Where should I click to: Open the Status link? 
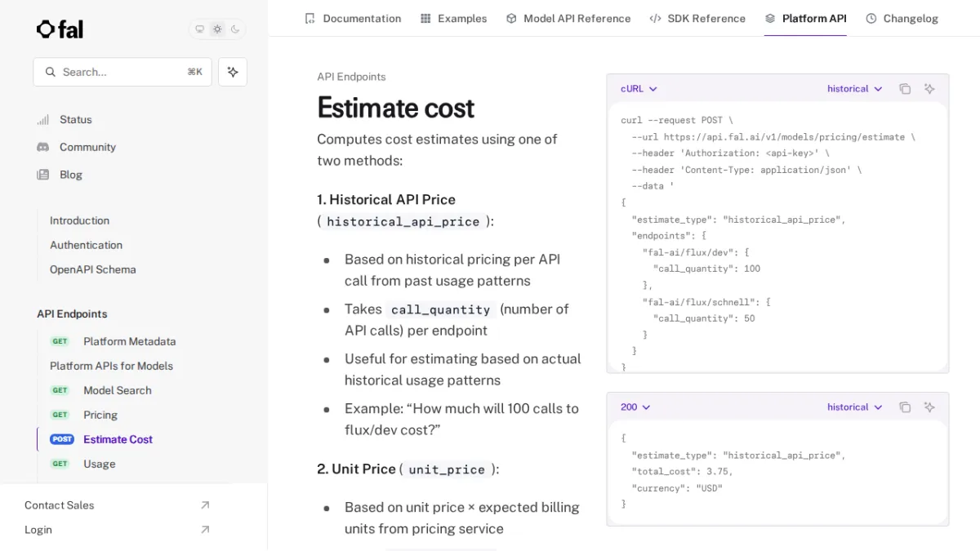click(76, 119)
